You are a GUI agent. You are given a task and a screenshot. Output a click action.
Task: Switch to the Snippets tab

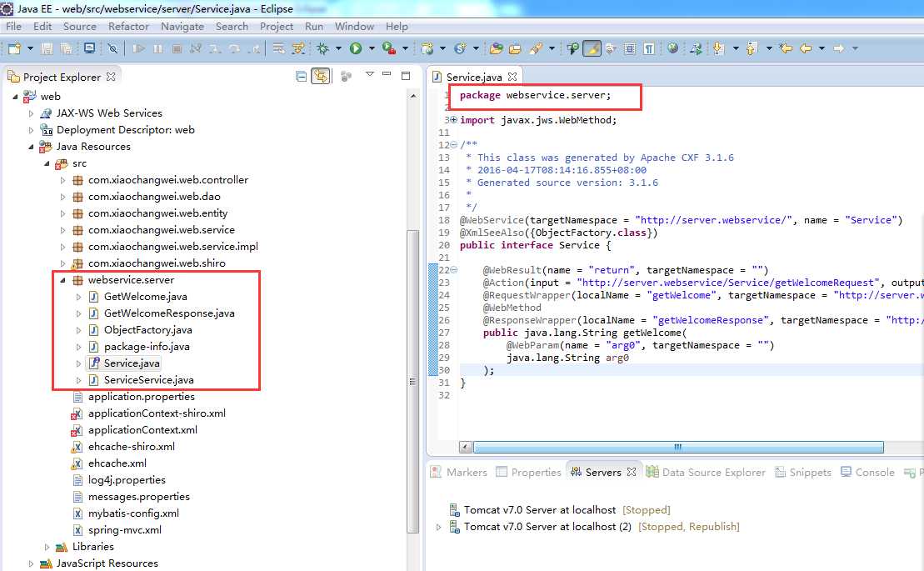pyautogui.click(x=803, y=472)
